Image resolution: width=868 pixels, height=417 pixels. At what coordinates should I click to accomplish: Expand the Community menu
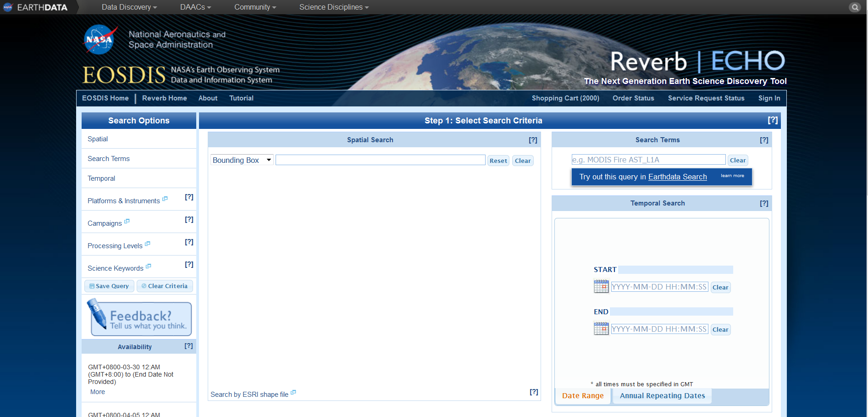click(255, 7)
